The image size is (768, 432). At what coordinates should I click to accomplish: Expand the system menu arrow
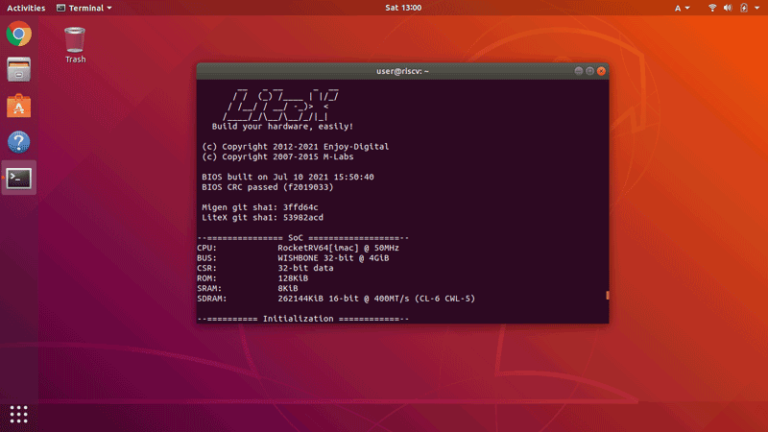click(x=757, y=7)
